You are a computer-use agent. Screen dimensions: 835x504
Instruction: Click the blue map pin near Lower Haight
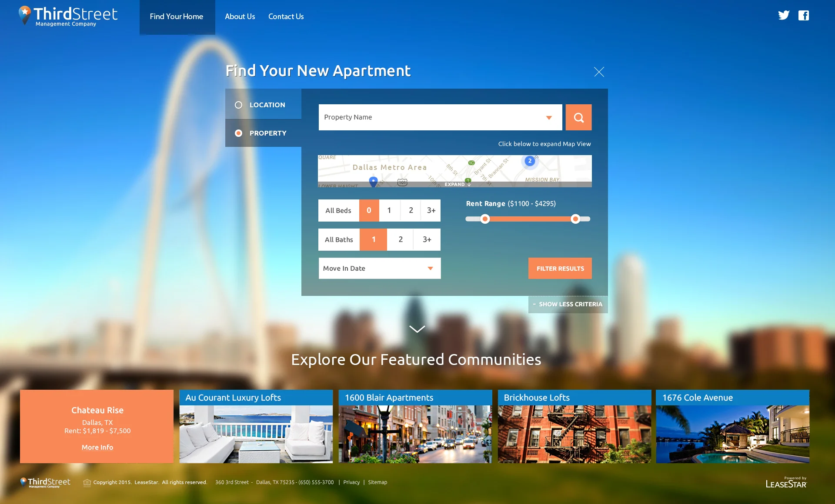click(x=372, y=182)
